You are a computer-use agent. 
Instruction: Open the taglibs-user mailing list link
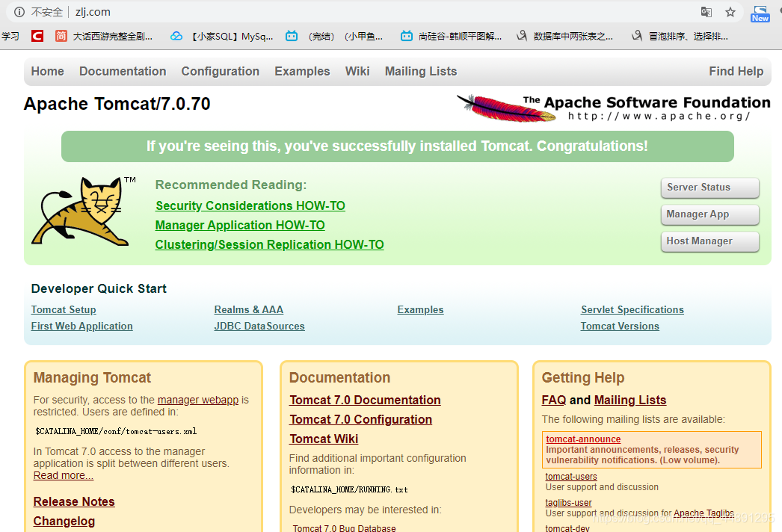point(568,503)
